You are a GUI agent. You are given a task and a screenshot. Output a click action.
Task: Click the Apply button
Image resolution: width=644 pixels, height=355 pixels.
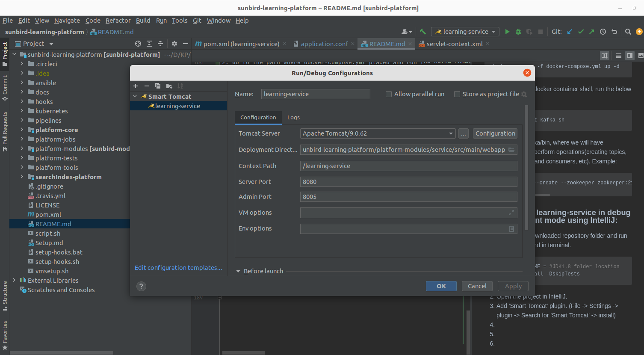point(513,286)
